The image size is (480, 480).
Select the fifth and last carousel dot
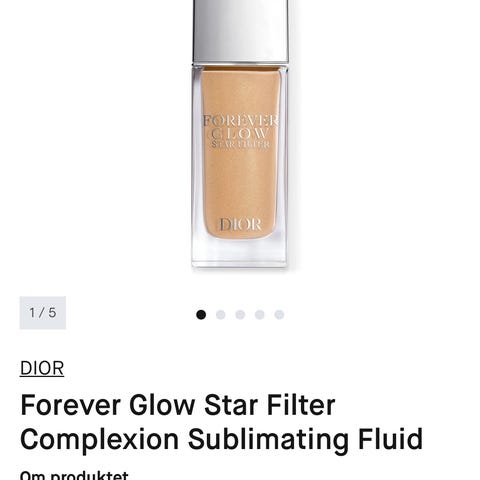point(279,314)
